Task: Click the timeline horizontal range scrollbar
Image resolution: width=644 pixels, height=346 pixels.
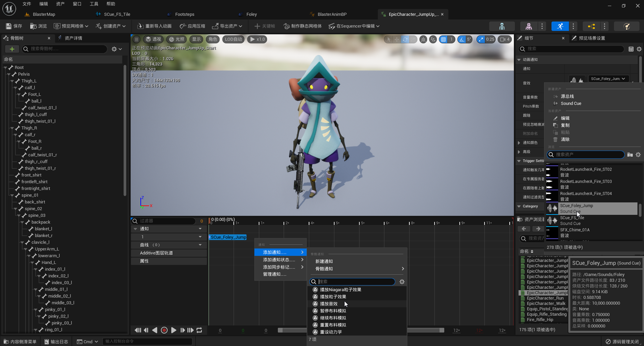Action: click(361, 330)
